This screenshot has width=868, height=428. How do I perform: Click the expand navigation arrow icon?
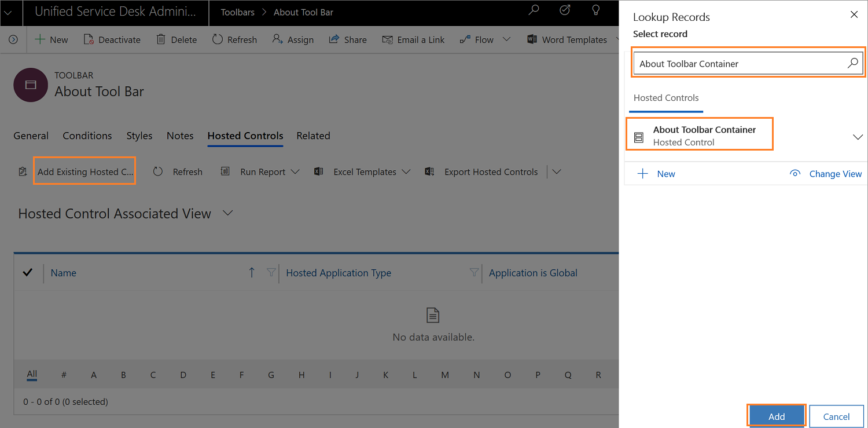click(13, 39)
